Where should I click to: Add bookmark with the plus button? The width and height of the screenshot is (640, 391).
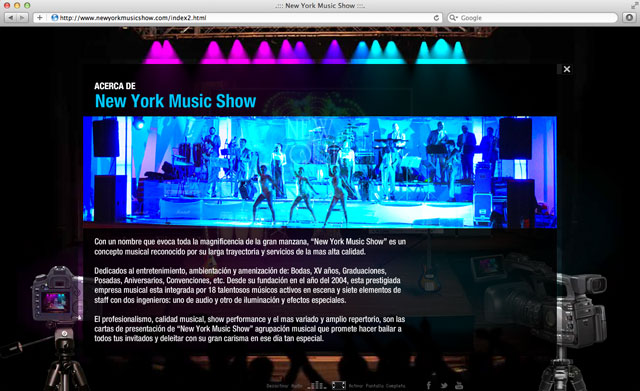tap(40, 18)
